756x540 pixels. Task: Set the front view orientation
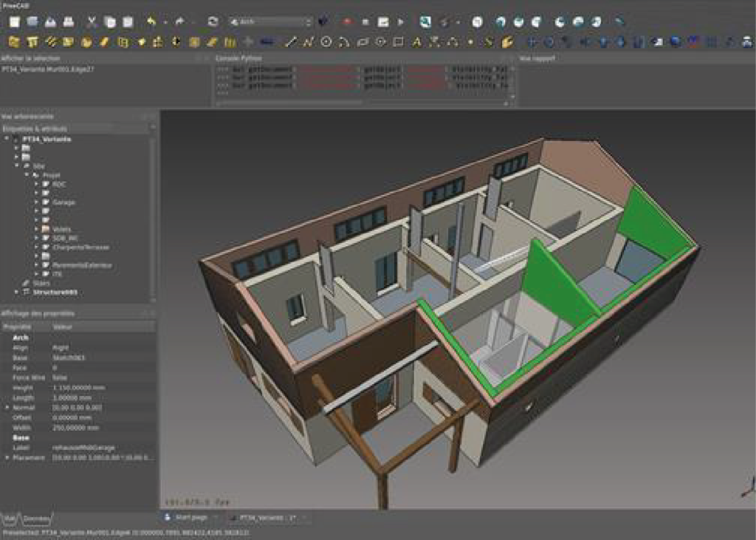coord(501,22)
